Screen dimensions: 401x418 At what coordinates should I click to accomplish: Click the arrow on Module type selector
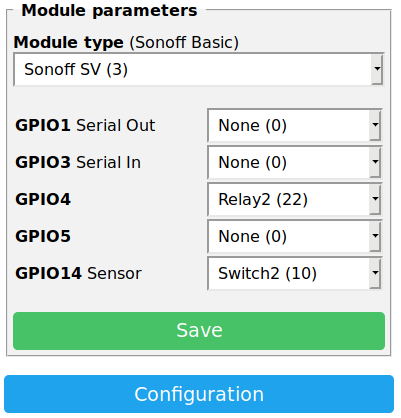377,69
